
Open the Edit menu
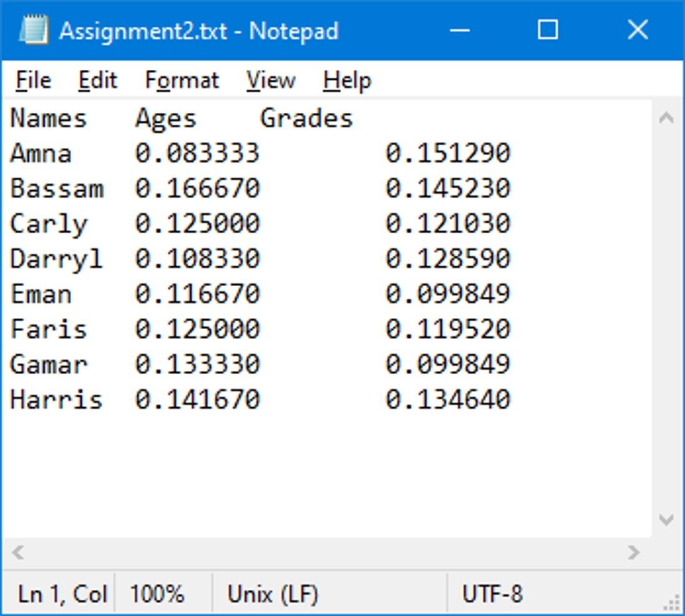point(98,80)
